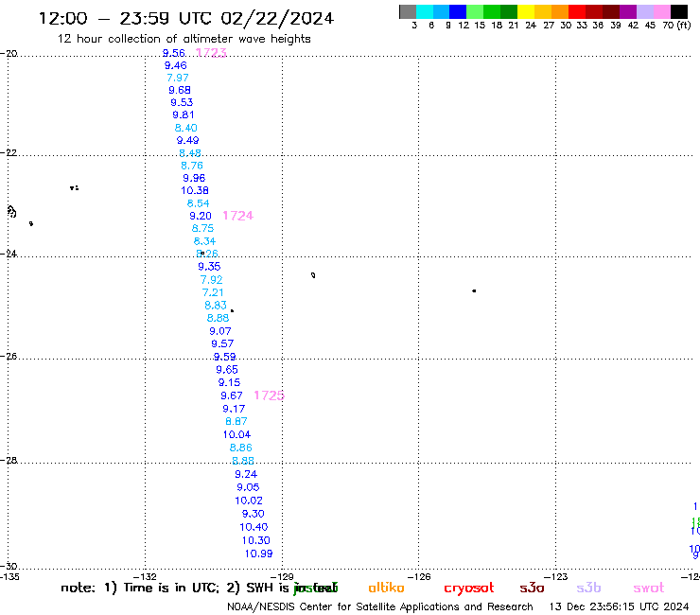The height and width of the screenshot is (615, 700).
Task: Select the swot satellite legend label
Action: tap(649, 588)
